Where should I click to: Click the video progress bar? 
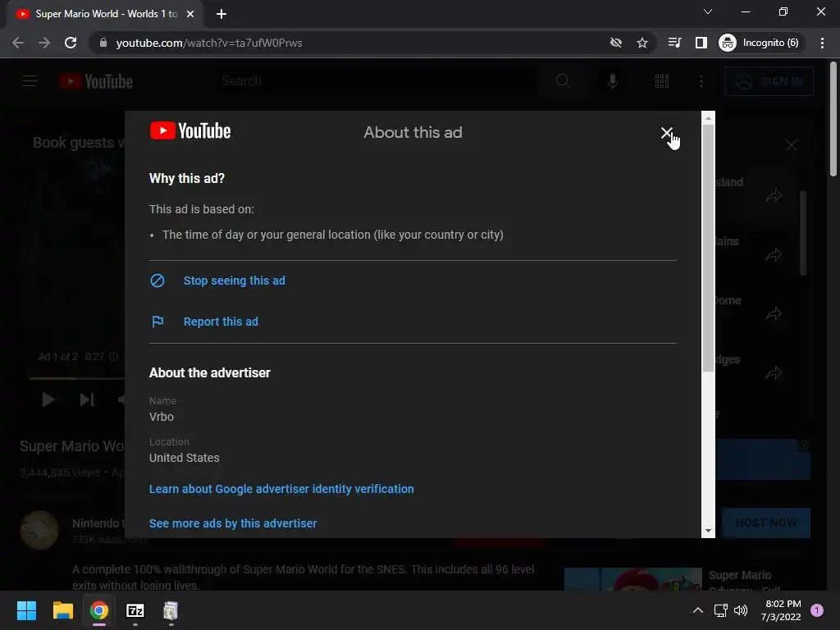[x=77, y=378]
